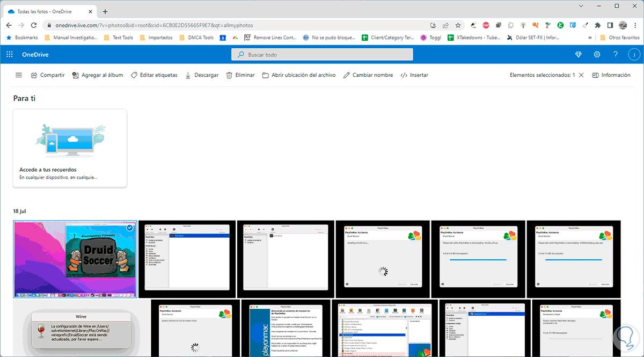Open the help question mark icon
644x357 pixels.
click(616, 55)
